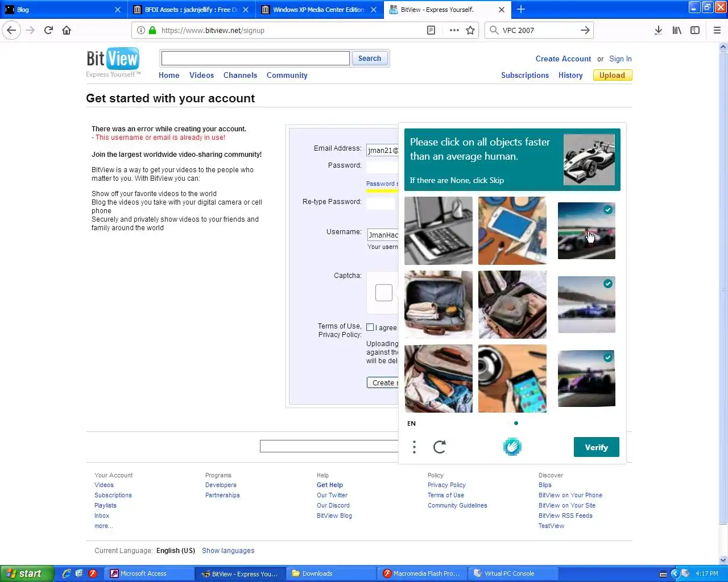
Task: Open the library bookshelf icon
Action: pos(677,30)
